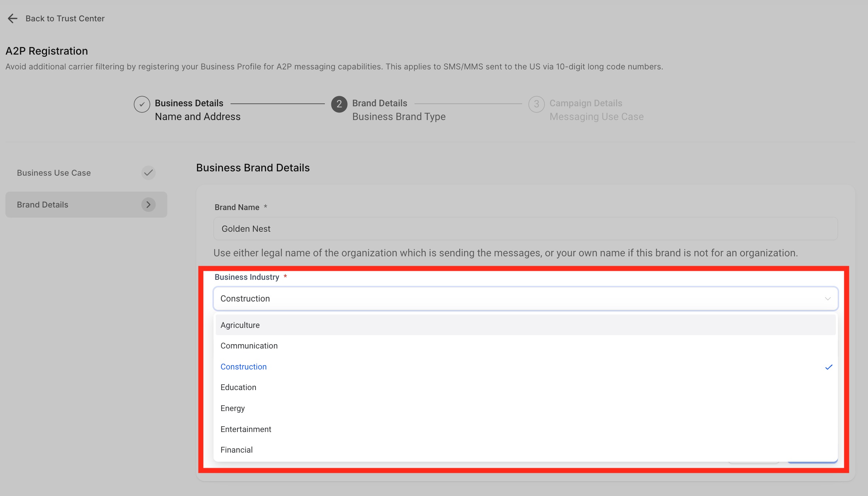The height and width of the screenshot is (496, 868).
Task: Collapse the Business Industry dropdown arrow
Action: (828, 299)
